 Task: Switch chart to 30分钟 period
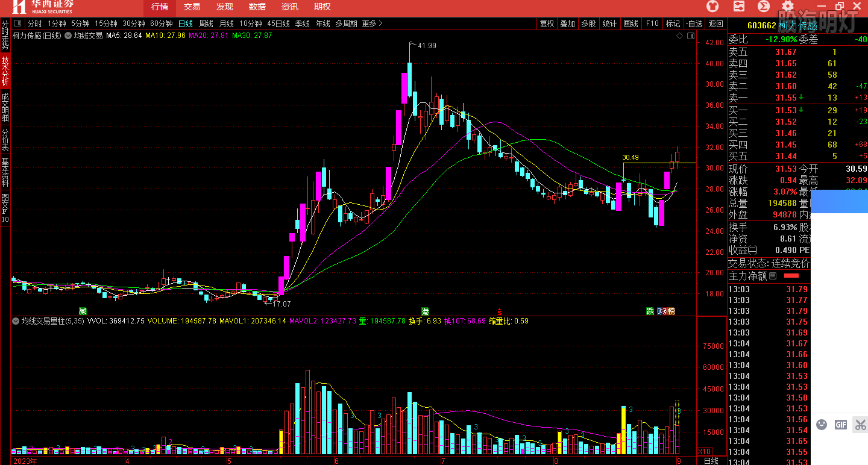point(134,24)
